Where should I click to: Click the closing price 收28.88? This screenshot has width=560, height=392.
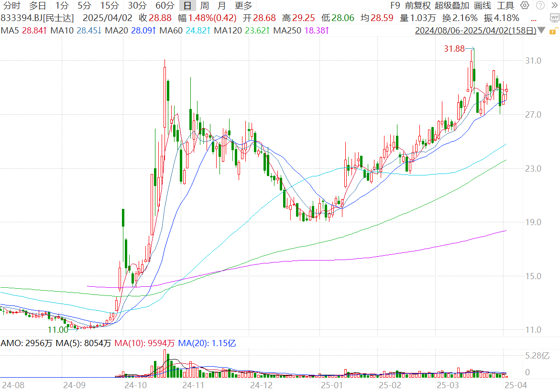(x=155, y=18)
